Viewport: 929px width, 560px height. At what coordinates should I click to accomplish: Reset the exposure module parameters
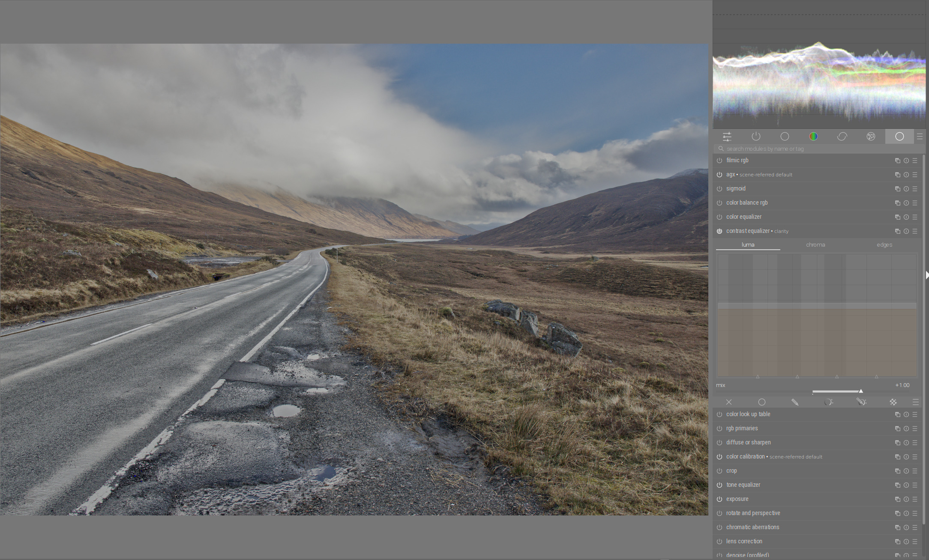point(906,499)
